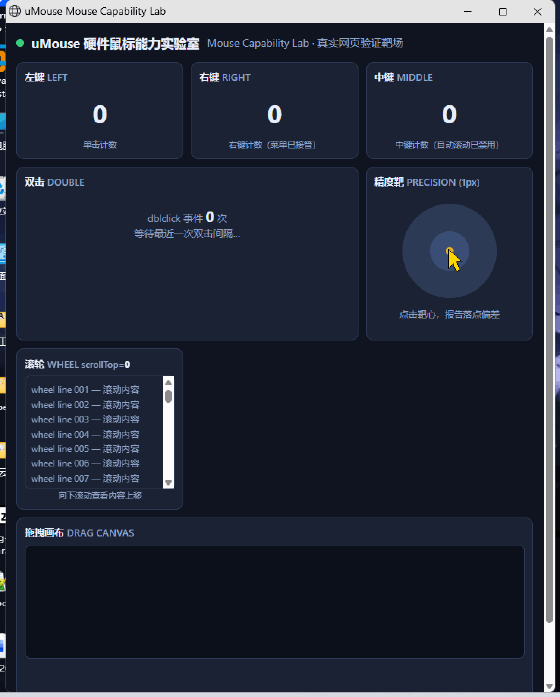The width and height of the screenshot is (560, 697).
Task: Click the orange bullseye of precision target
Action: point(449,251)
